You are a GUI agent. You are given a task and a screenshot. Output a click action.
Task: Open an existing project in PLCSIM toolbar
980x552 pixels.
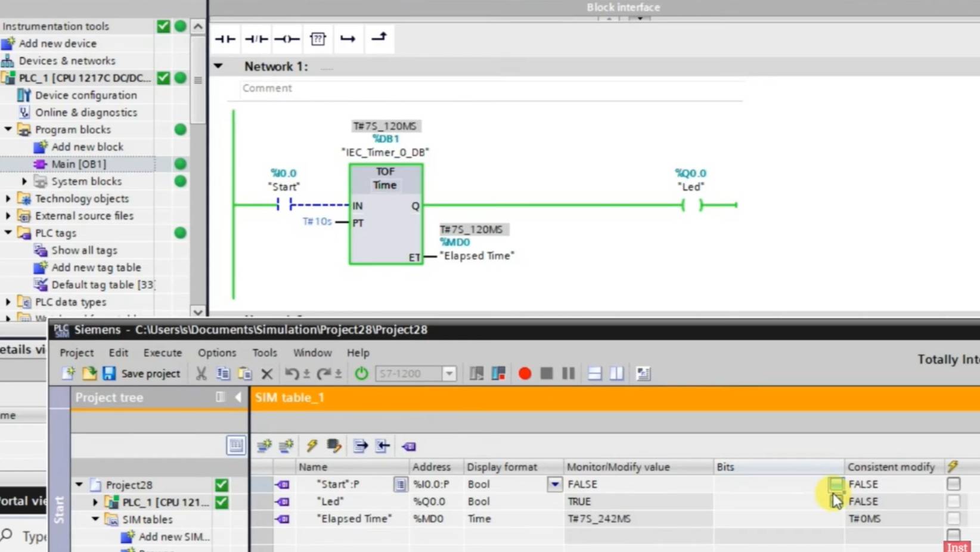click(89, 374)
